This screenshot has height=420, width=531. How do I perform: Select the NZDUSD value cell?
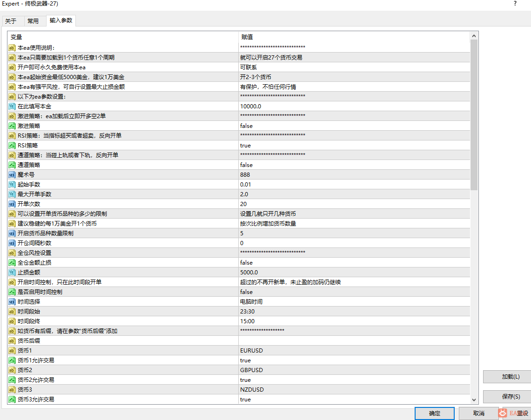click(354, 390)
